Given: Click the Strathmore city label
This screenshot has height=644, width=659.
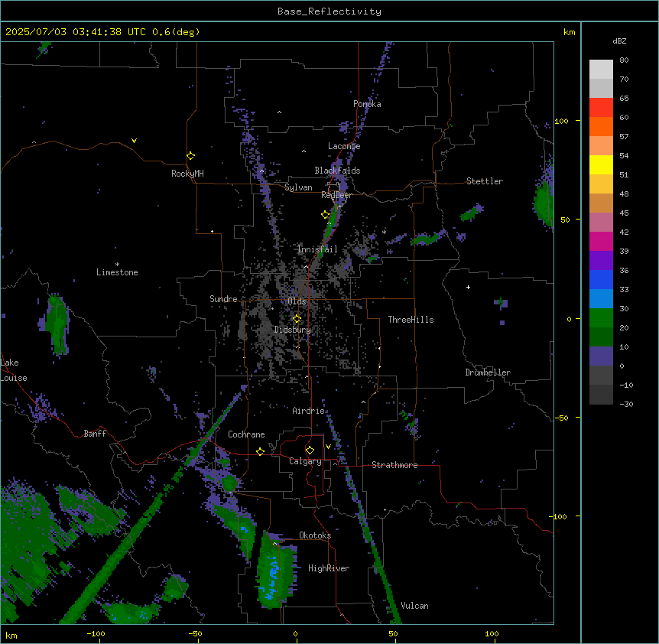Looking at the screenshot, I should click(394, 465).
